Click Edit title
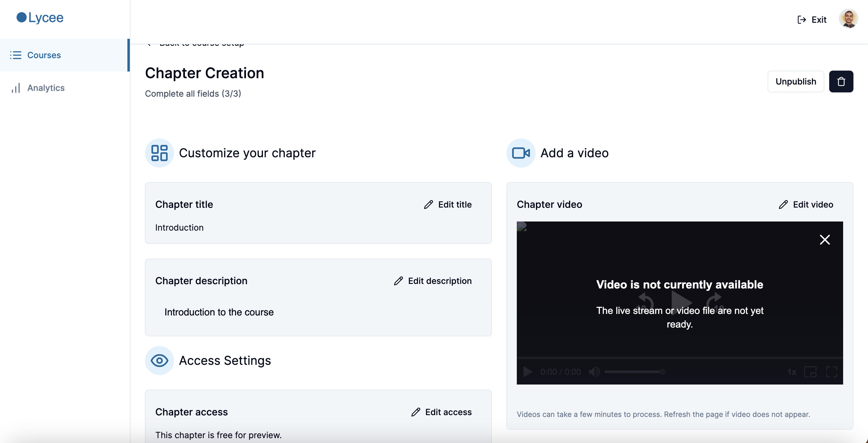This screenshot has height=443, width=868. pyautogui.click(x=448, y=205)
